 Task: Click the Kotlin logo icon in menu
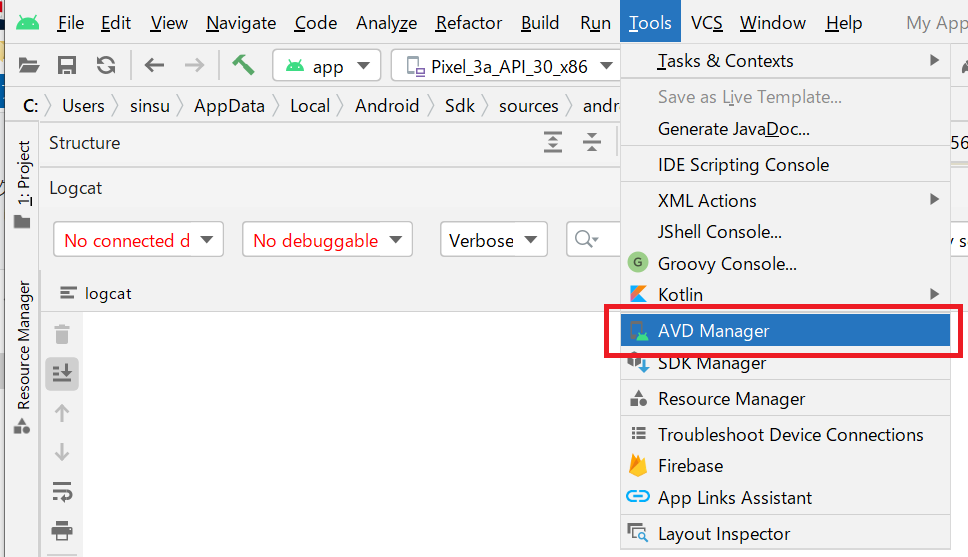tap(638, 294)
